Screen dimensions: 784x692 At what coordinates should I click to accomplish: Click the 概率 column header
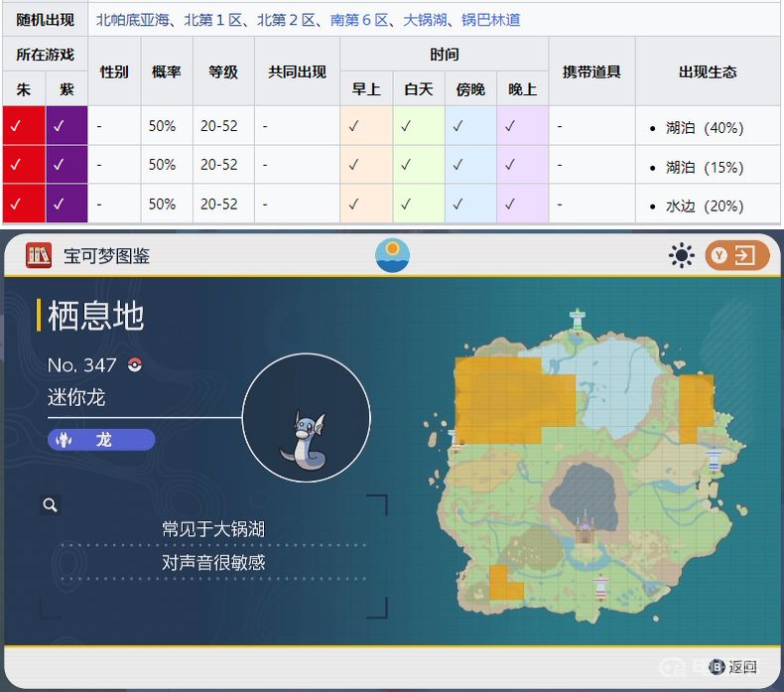[167, 71]
